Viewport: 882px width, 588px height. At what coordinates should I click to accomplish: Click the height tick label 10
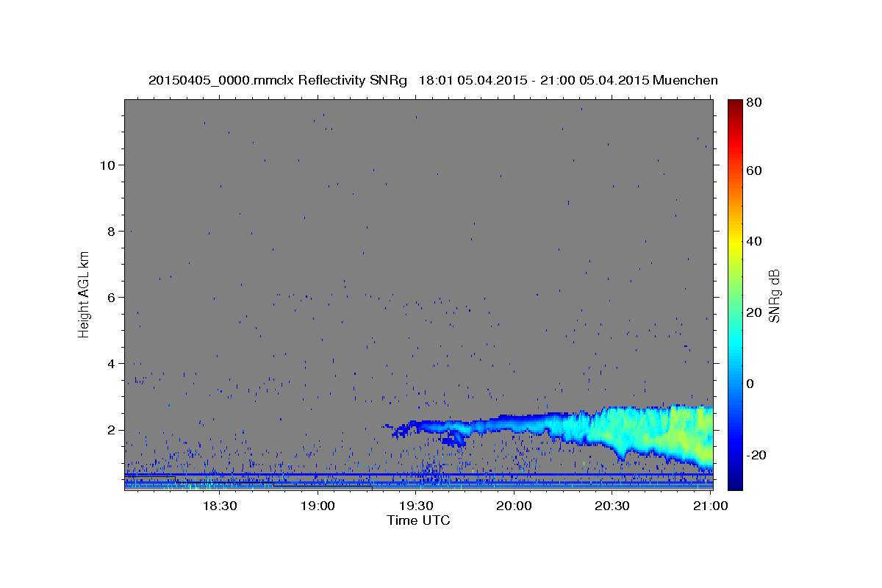coord(108,165)
